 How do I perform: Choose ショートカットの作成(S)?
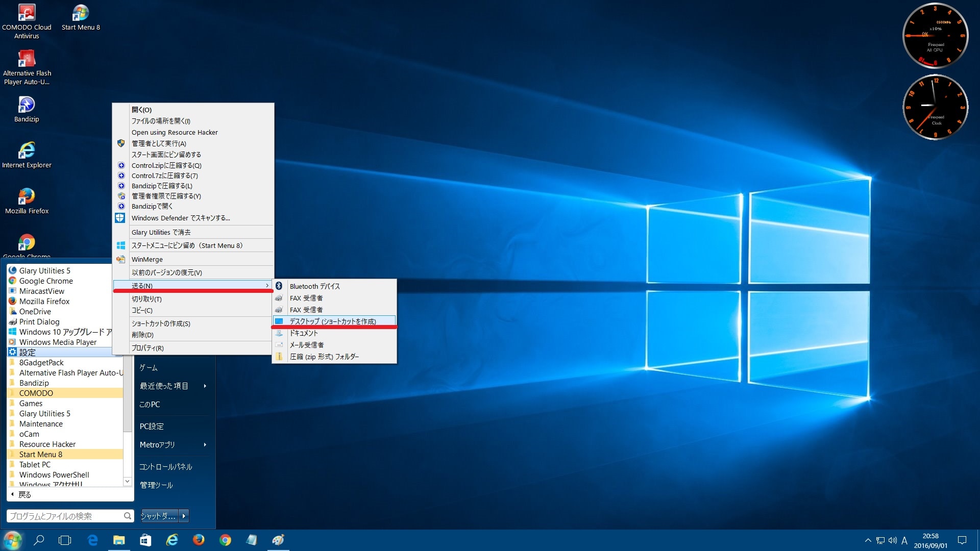pos(193,323)
